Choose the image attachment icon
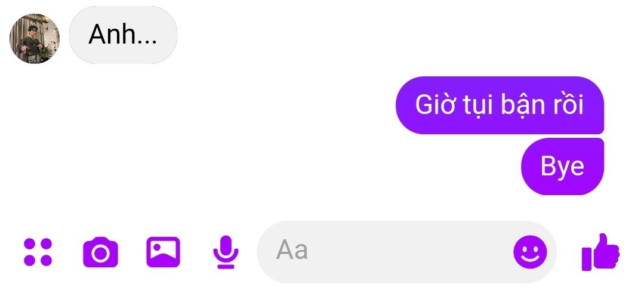The height and width of the screenshot is (290, 644). pyautogui.click(x=163, y=252)
